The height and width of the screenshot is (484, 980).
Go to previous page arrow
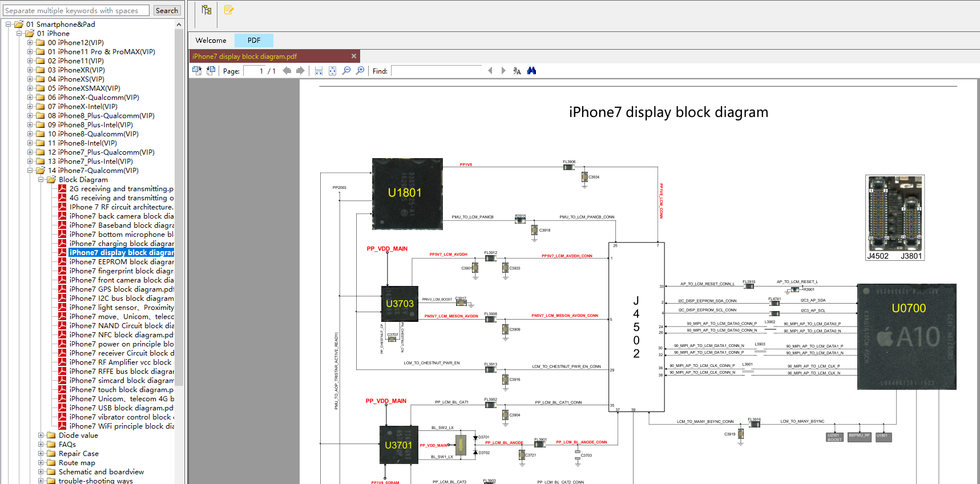[x=287, y=71]
